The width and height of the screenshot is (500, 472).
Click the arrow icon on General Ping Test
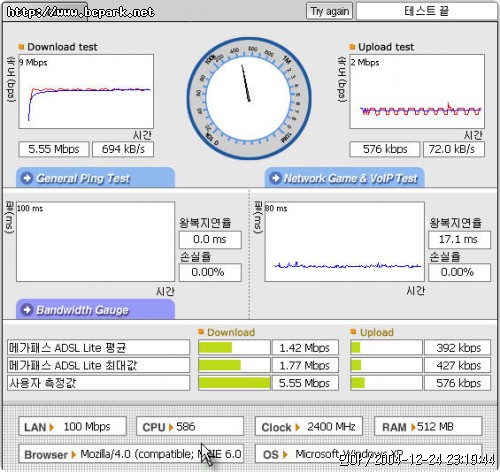click(x=27, y=178)
